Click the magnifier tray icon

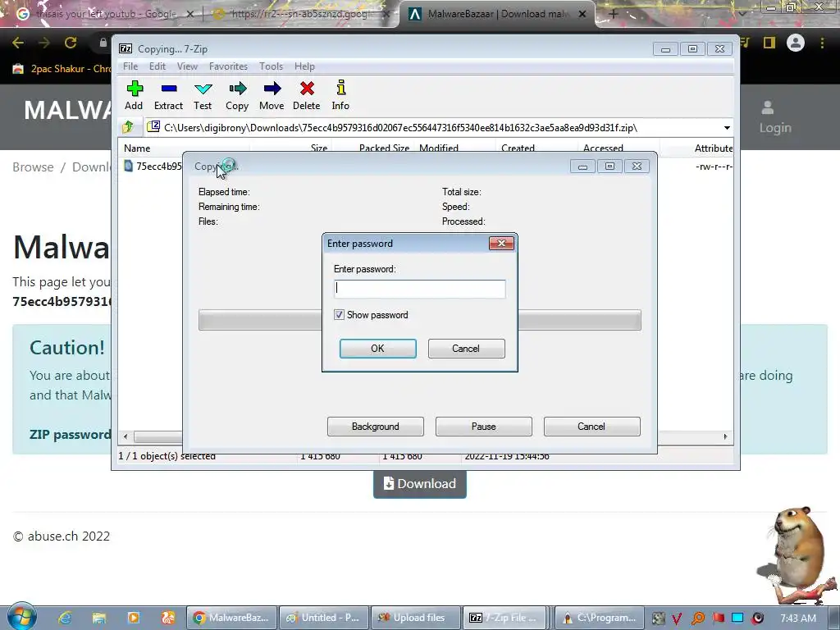point(698,618)
